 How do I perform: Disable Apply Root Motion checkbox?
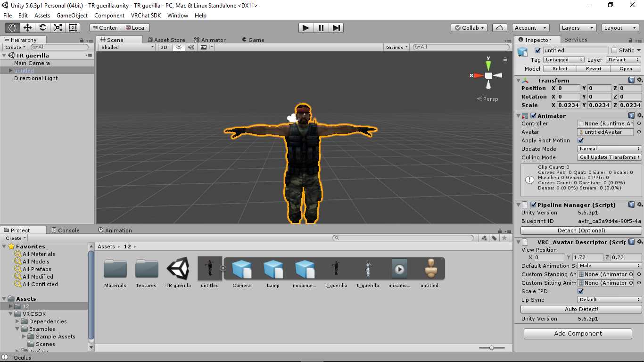tap(581, 140)
